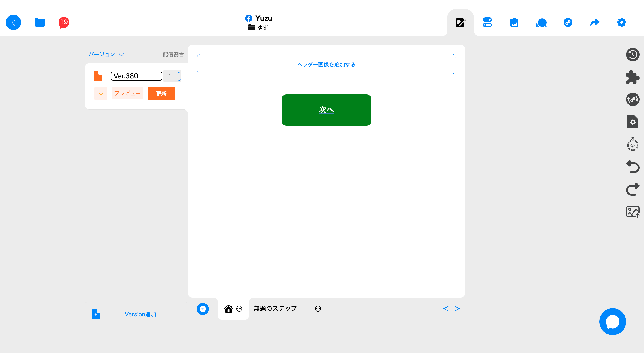Click the version history clock icon

tap(633, 55)
